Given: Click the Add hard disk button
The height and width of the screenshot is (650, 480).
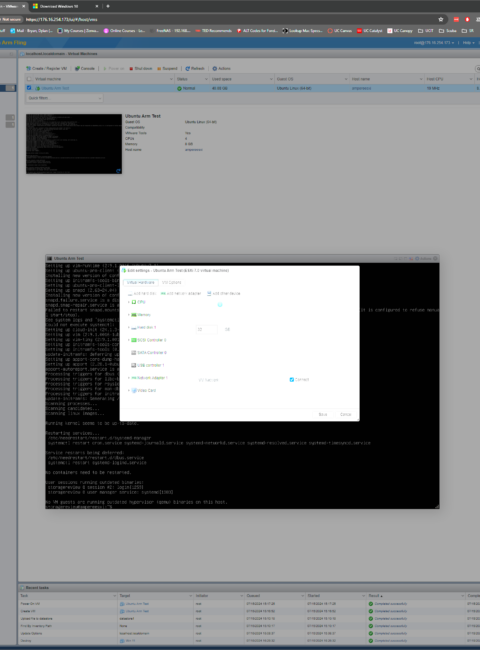Looking at the screenshot, I should coord(142,293).
